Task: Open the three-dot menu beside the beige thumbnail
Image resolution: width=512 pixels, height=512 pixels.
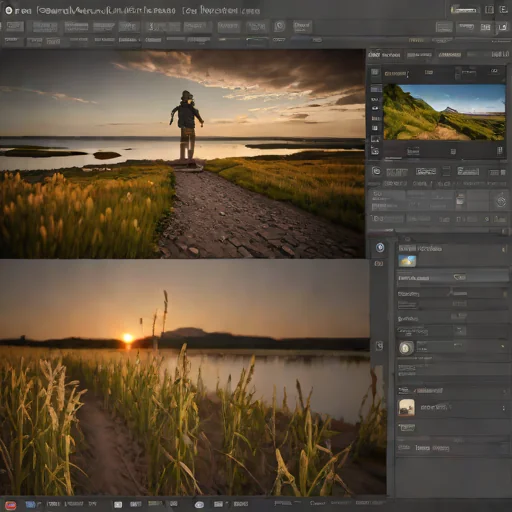Action: pyautogui.click(x=504, y=408)
